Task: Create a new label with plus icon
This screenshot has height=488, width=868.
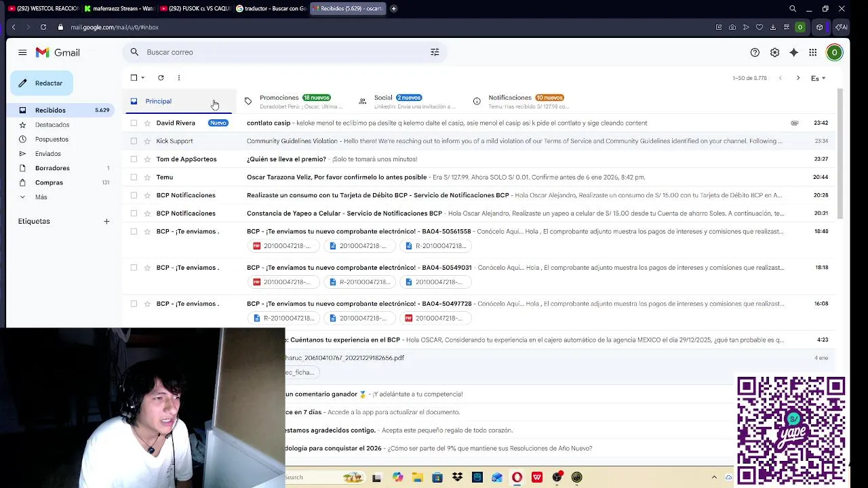Action: tap(106, 221)
